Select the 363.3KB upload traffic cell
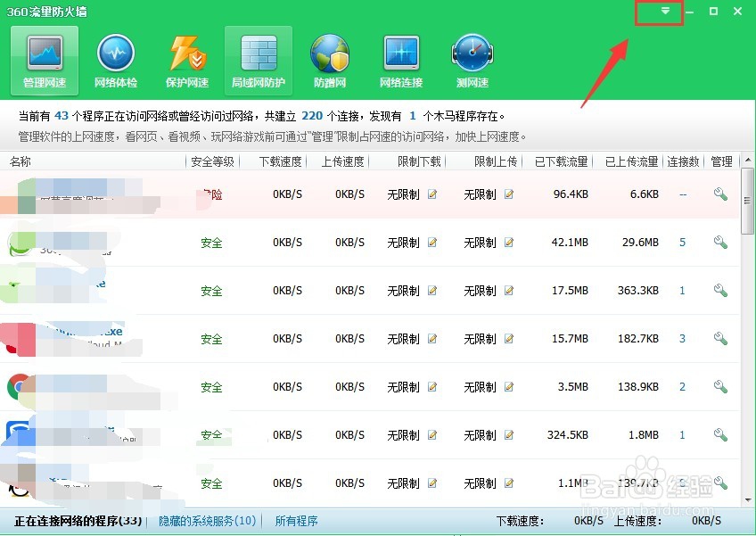This screenshot has width=756, height=536. coord(638,291)
